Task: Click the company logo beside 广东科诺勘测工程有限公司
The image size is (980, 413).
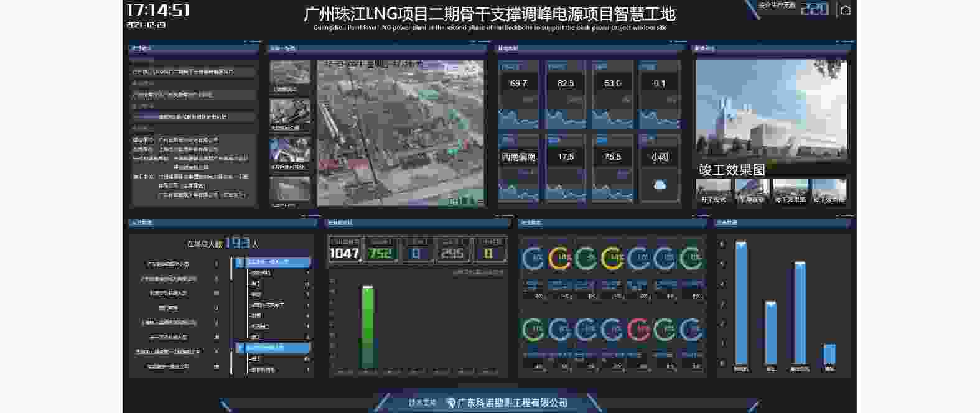Action: 451,402
